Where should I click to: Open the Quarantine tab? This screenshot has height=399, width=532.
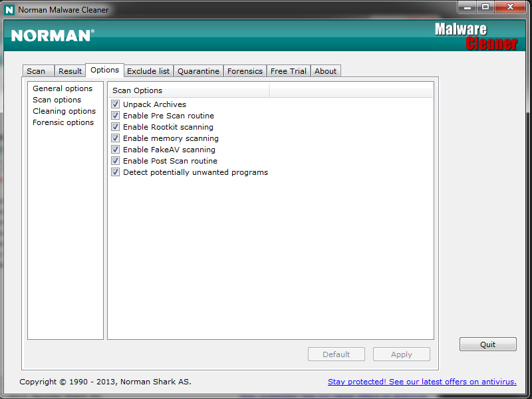[198, 71]
